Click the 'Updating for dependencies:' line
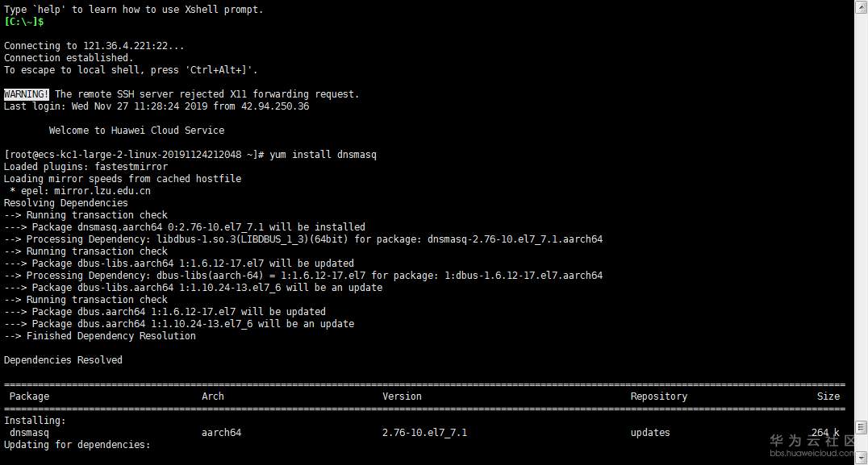This screenshot has height=465, width=868. (x=77, y=445)
